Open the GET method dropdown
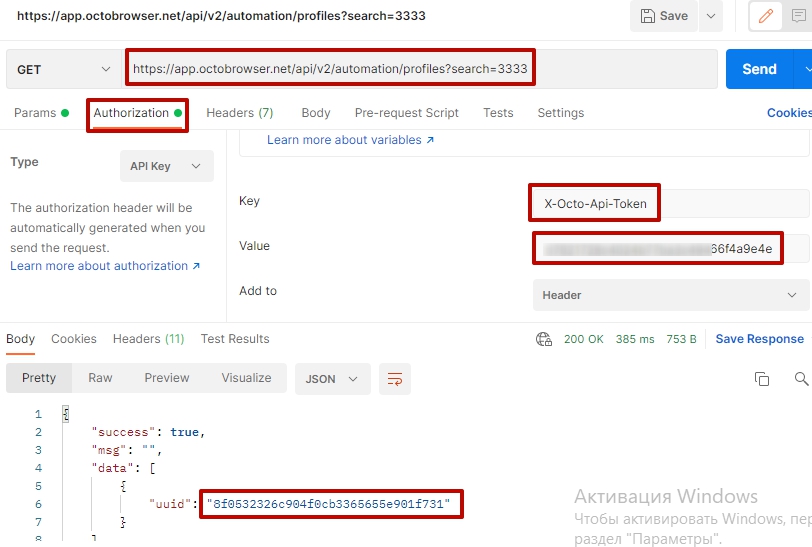Viewport: 812px width, 547px height. [x=64, y=69]
